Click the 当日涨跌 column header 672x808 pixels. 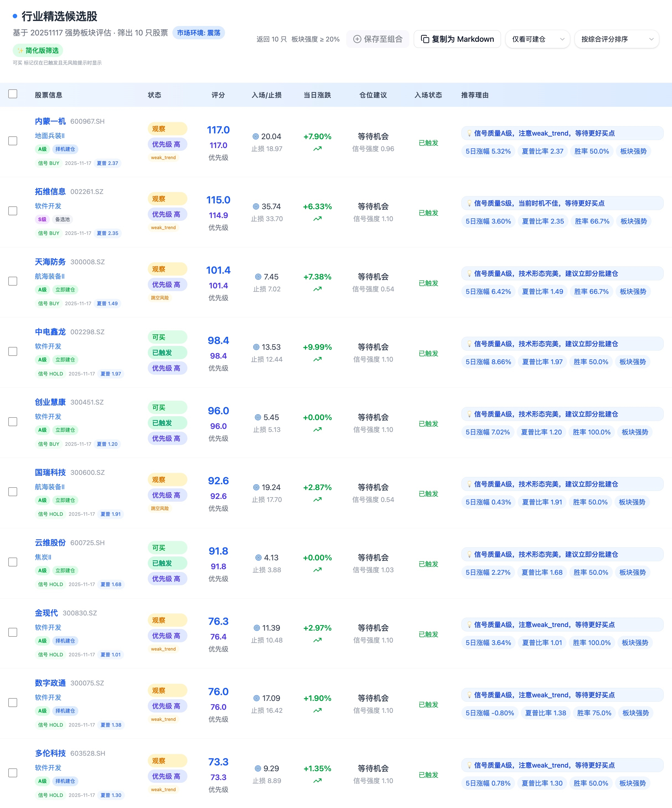317,95
